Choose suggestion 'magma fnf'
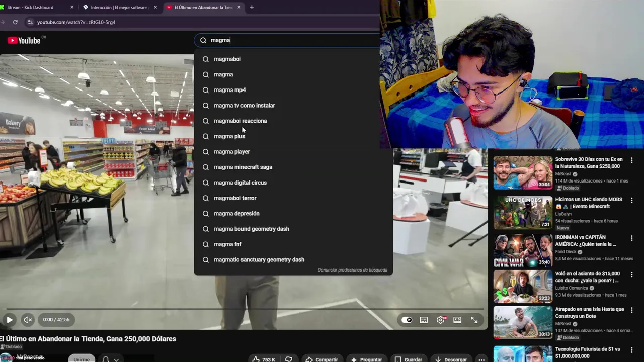This screenshot has height=362, width=644. (293, 244)
